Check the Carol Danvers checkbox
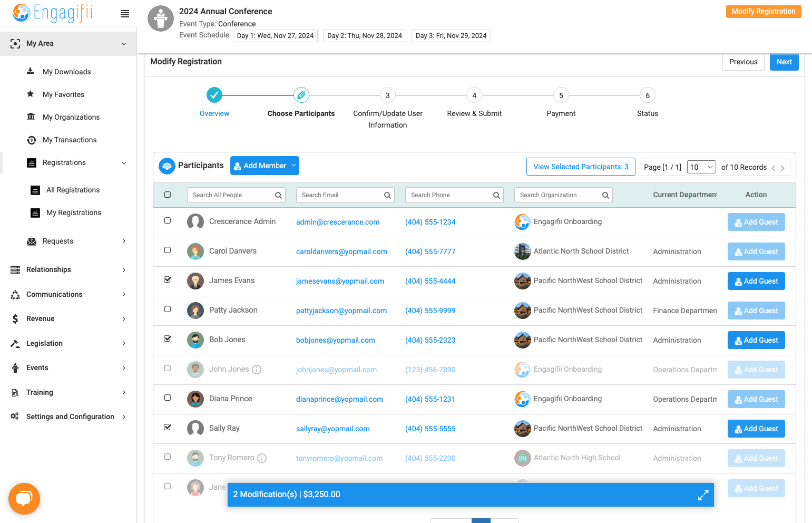 168,250
